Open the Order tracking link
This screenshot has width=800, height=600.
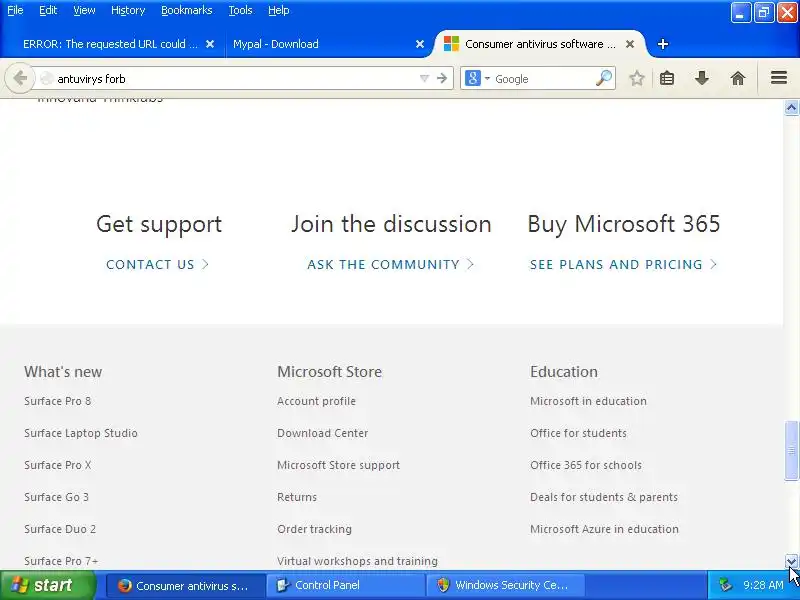[x=314, y=529]
